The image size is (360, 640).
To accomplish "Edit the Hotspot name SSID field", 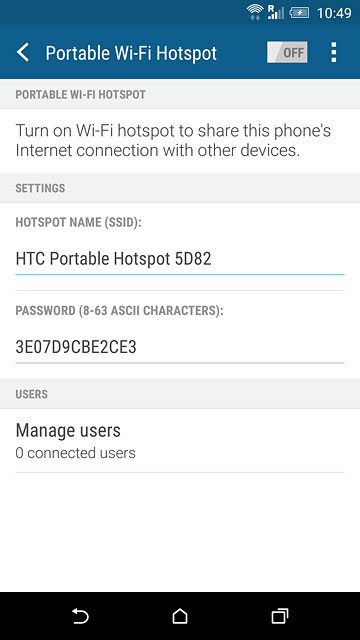I will pyautogui.click(x=180, y=260).
